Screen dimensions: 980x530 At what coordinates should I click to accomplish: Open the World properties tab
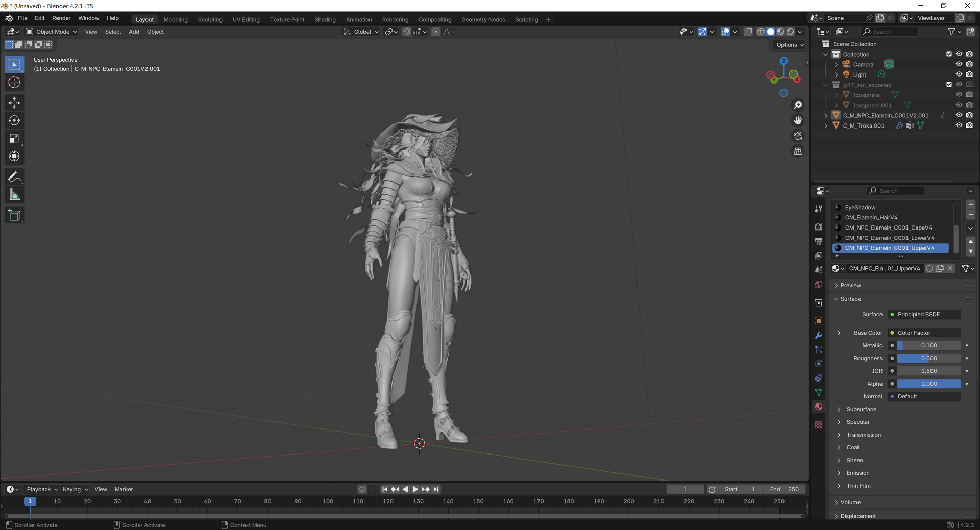[x=819, y=284]
